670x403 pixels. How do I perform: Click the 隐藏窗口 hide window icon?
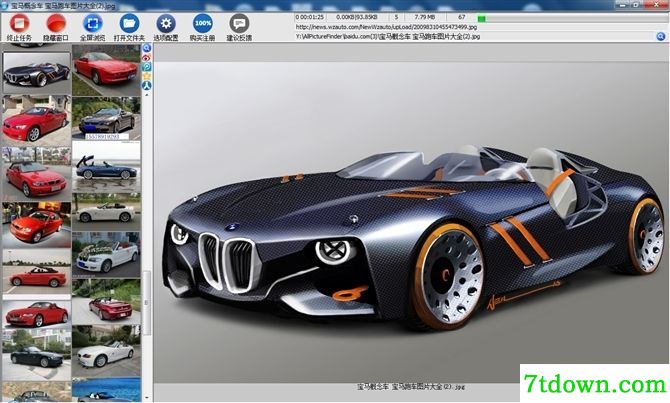tap(56, 23)
